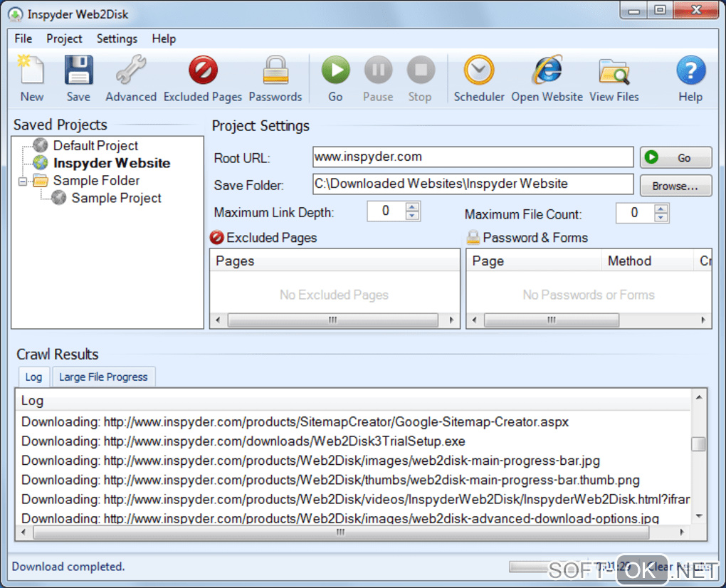Open Help question mark icon
726x588 pixels.
pos(690,78)
